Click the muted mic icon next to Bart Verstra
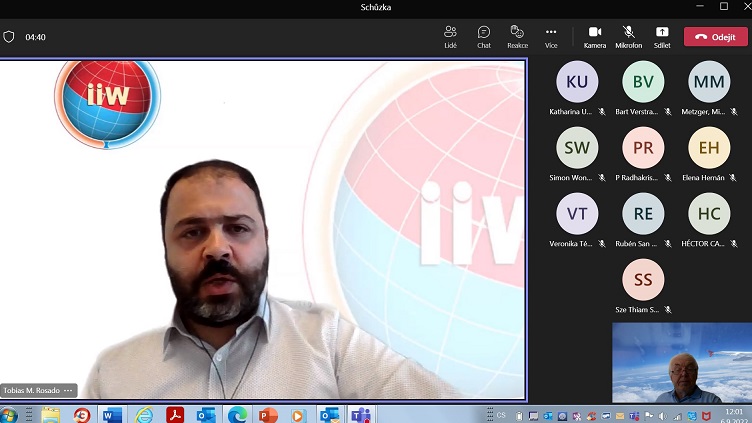This screenshot has height=423, width=752. tap(668, 112)
